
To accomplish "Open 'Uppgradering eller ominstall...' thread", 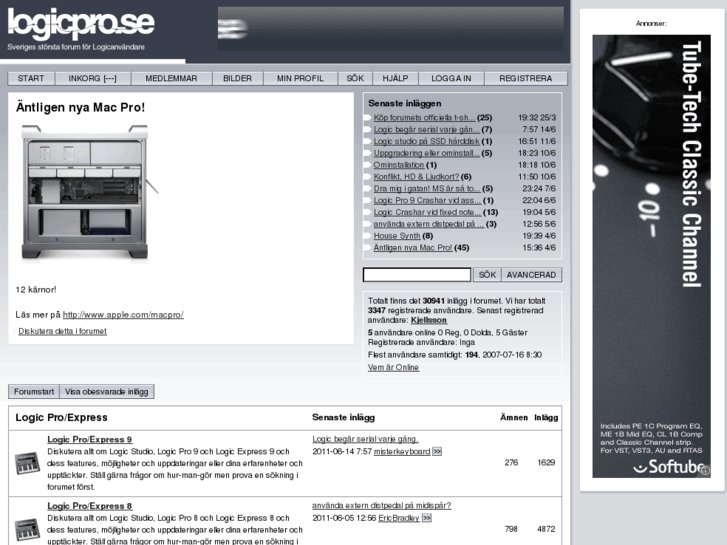I will pos(426,153).
